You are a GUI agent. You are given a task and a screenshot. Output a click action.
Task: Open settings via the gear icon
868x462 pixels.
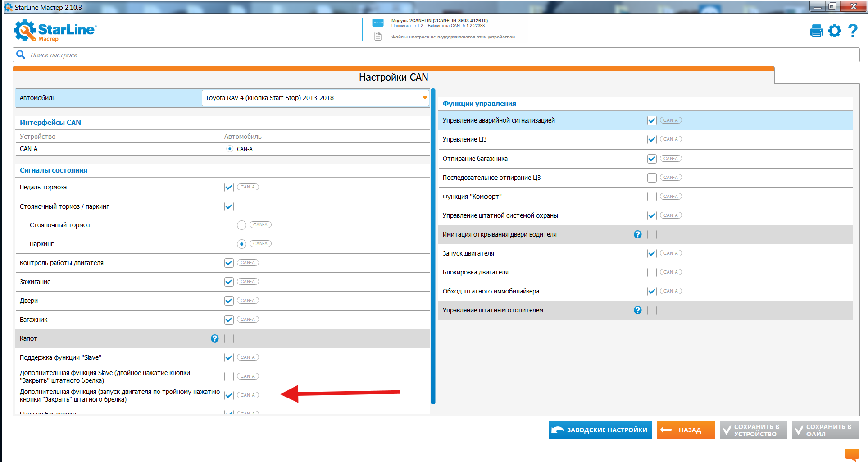[835, 31]
